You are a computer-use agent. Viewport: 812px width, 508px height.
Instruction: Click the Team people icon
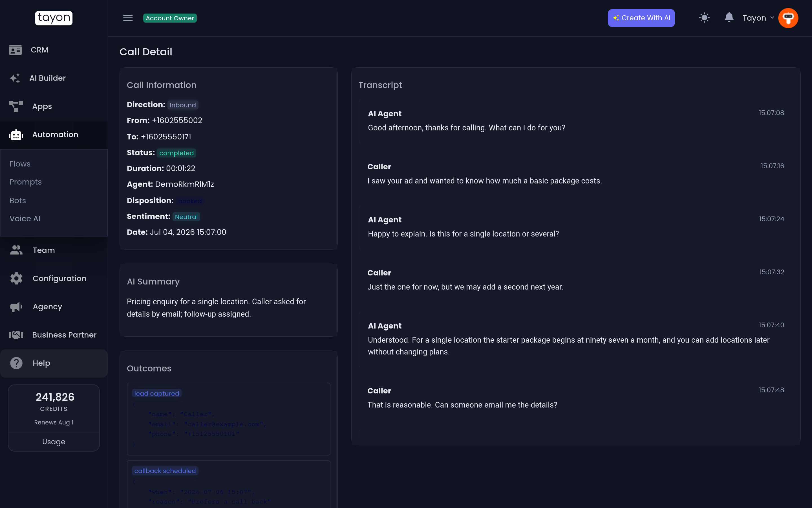tap(16, 250)
